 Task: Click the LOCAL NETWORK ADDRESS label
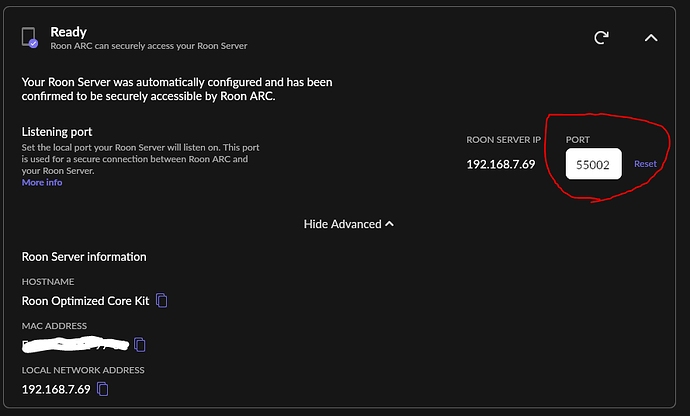pyautogui.click(x=83, y=370)
